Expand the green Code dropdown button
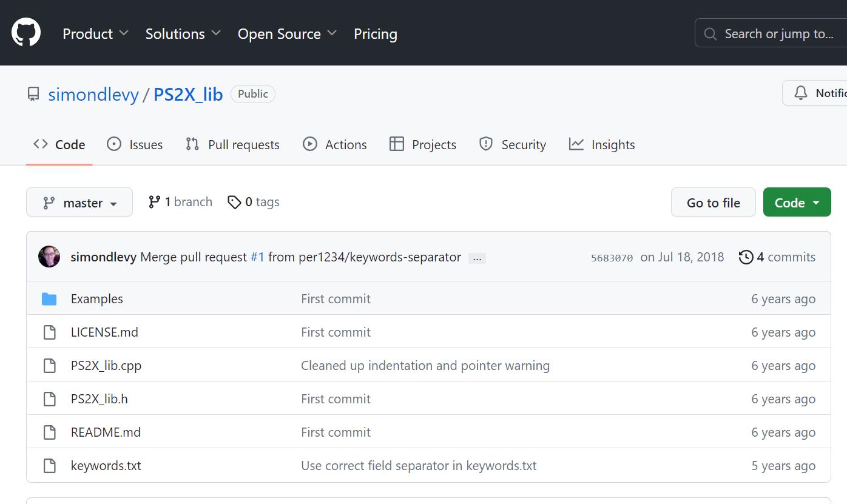This screenshot has height=504, width=847. tap(797, 203)
